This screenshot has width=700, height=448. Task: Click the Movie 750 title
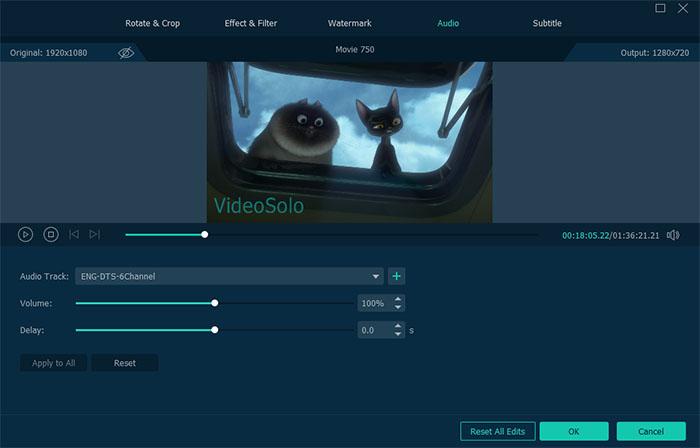355,50
